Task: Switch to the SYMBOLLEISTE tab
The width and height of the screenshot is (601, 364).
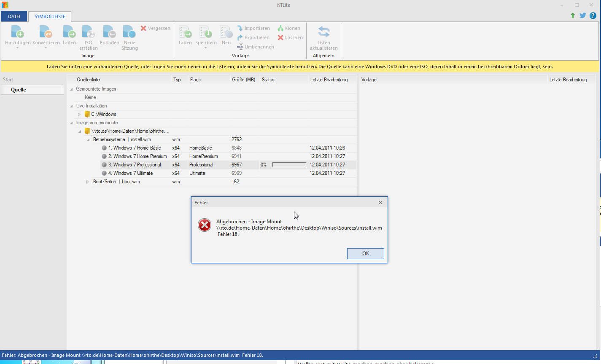Action: 50,16
